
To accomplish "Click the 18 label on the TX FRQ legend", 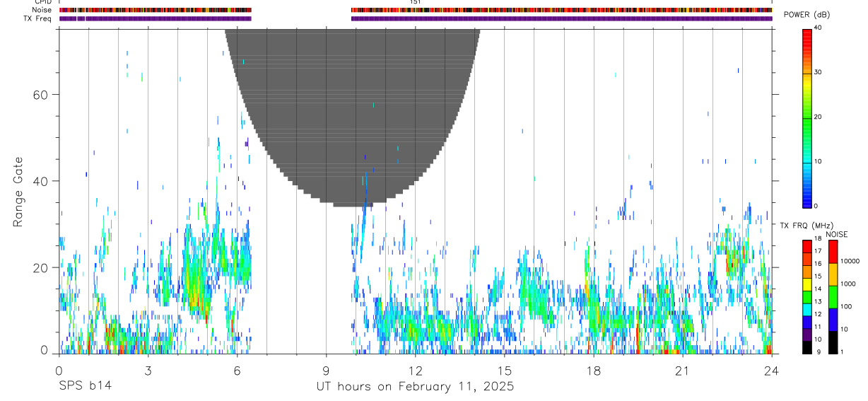I will (817, 240).
